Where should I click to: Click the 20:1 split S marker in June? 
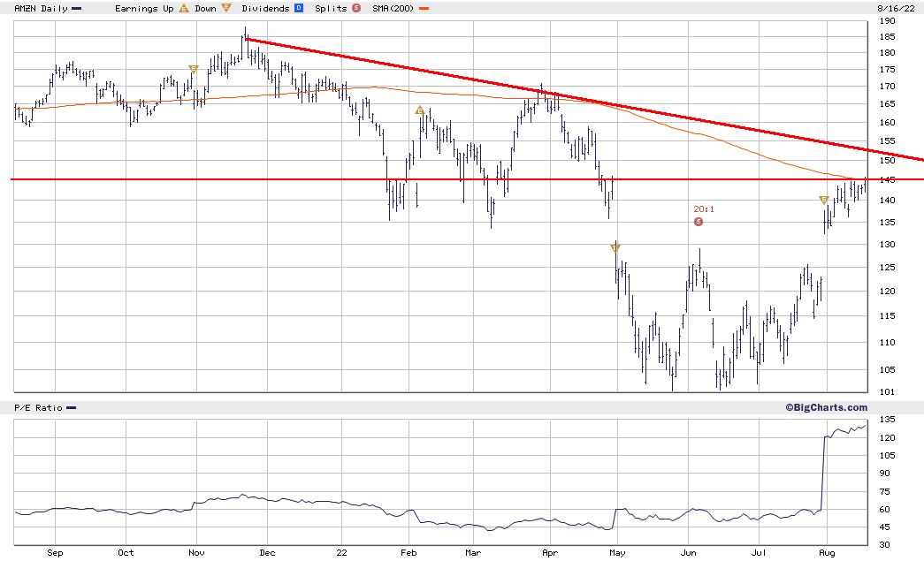[x=699, y=222]
